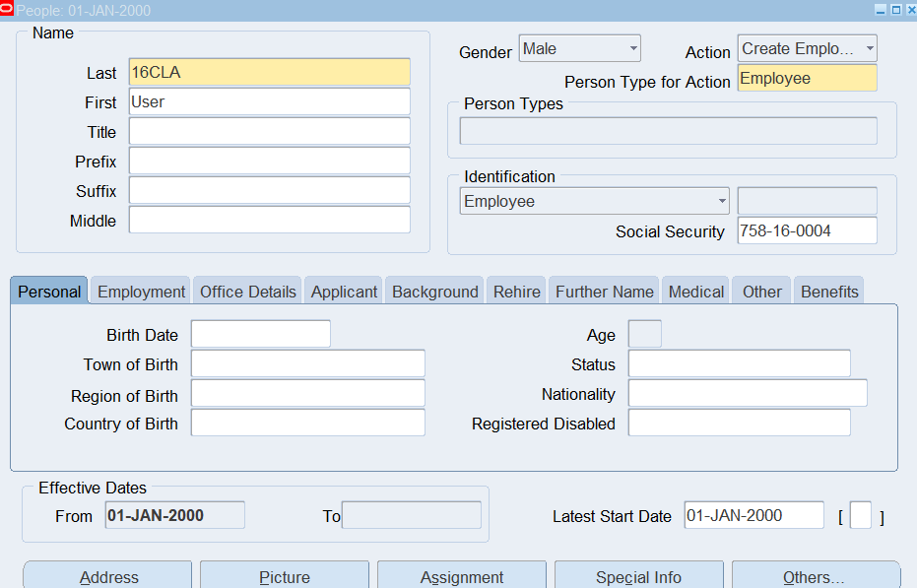The width and height of the screenshot is (917, 588).
Task: Click the Assignment button
Action: (462, 576)
